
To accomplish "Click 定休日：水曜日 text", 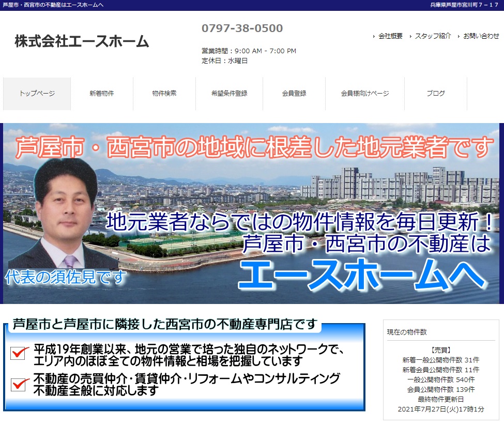I will tap(224, 61).
